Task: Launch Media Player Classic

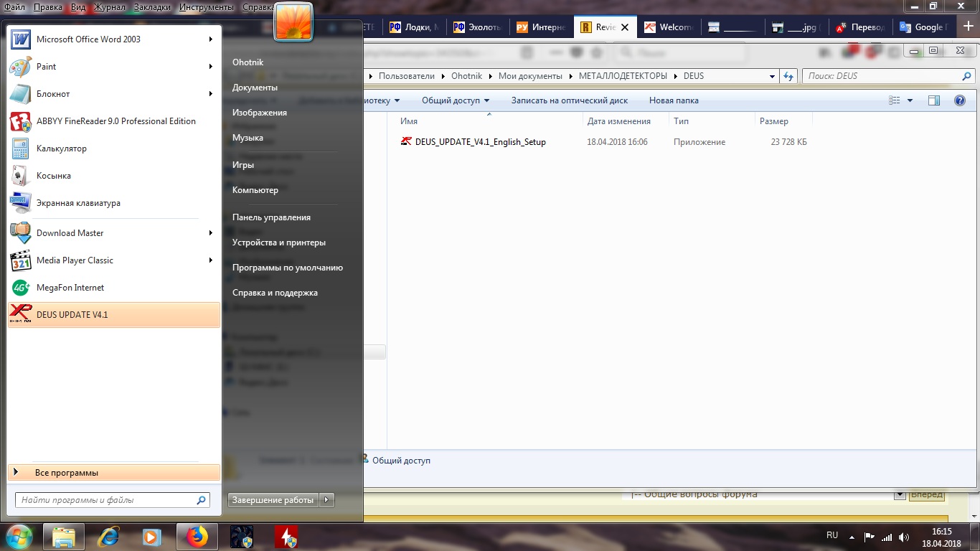Action: [x=75, y=260]
